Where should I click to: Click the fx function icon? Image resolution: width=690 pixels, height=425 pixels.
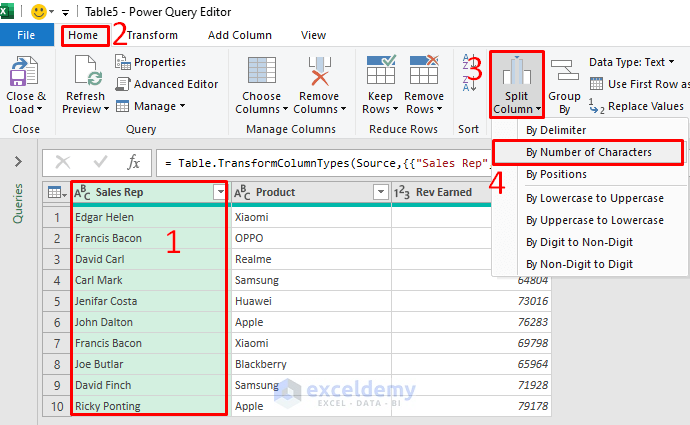(133, 163)
